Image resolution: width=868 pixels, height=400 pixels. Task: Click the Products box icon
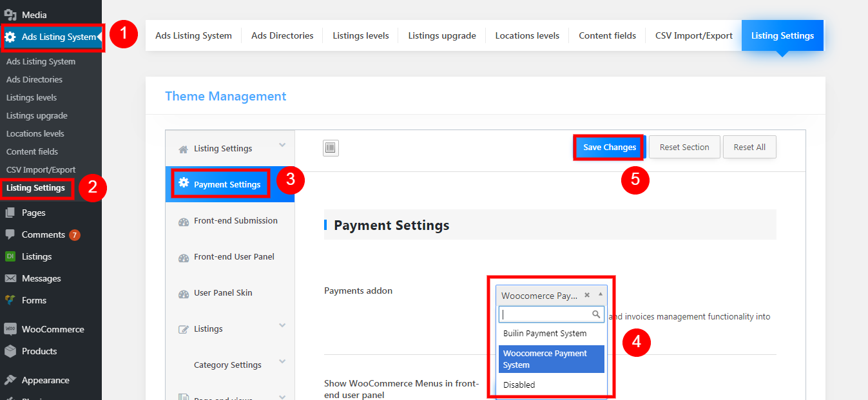tap(10, 351)
